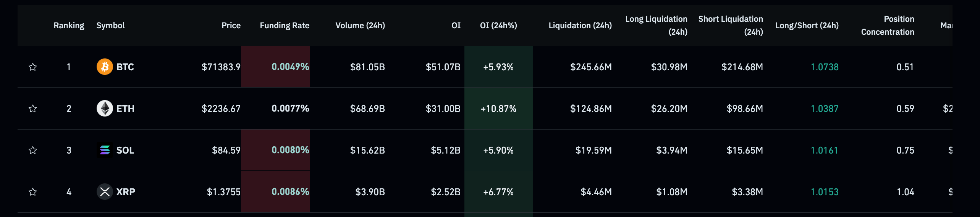Click the XRP logo icon
This screenshot has width=980, height=217.
coord(105,192)
